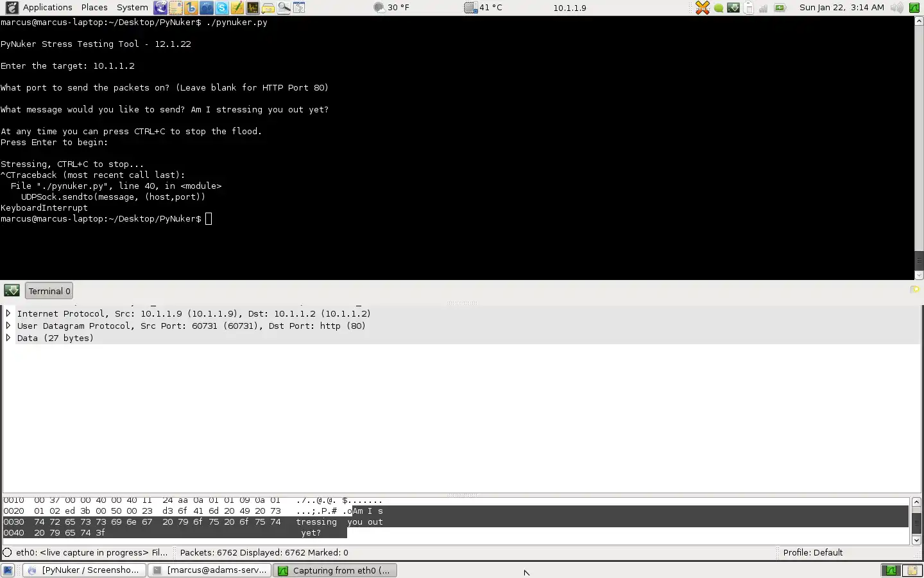Click the green icon left of Terminal 0 tab
Image resolution: width=924 pixels, height=578 pixels.
coord(12,290)
